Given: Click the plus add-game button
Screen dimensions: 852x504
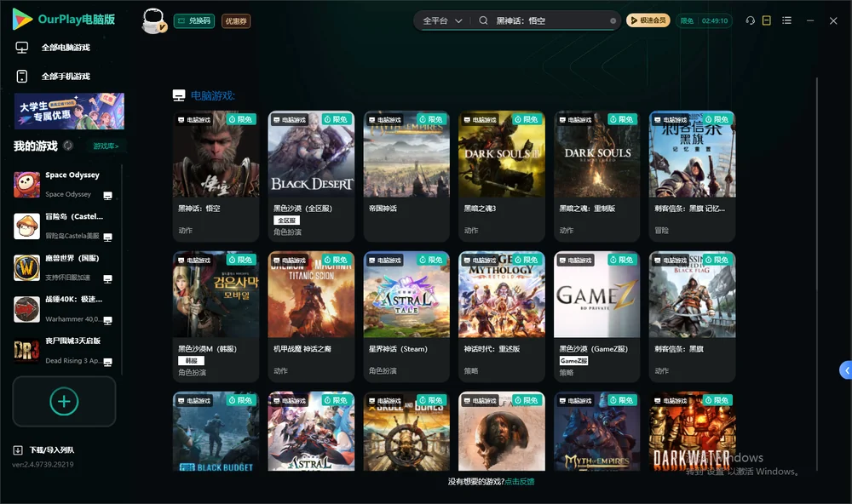Looking at the screenshot, I should [64, 401].
